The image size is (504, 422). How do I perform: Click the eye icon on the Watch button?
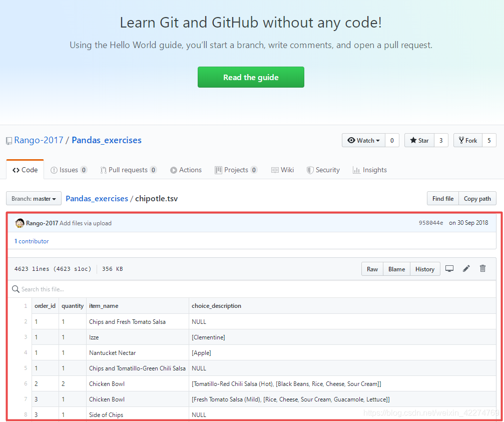(351, 140)
